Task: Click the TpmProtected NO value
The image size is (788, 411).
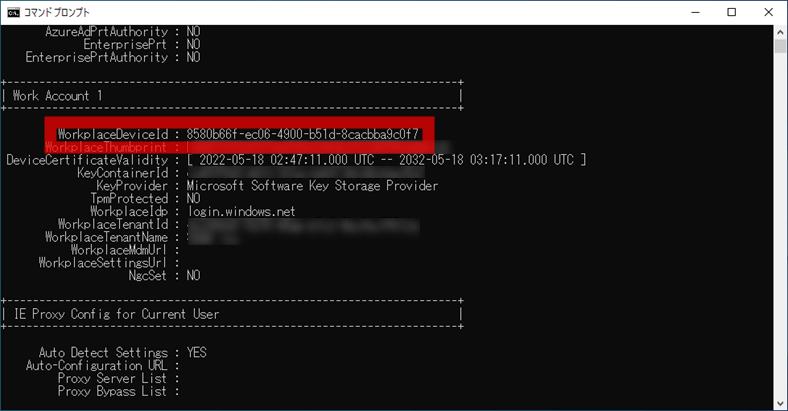Action: coord(193,199)
